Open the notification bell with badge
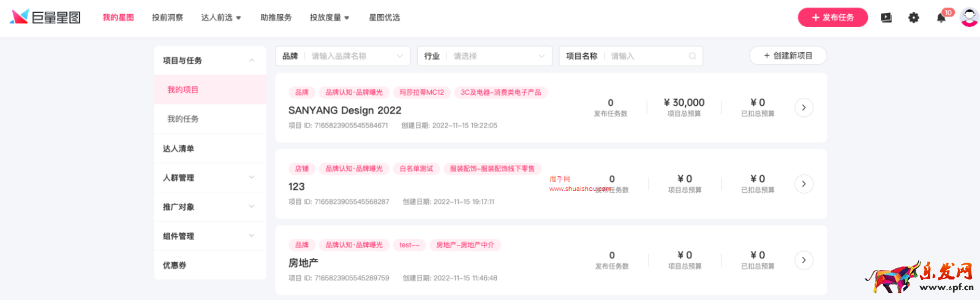Screen dimensions: 980x300 [x=941, y=18]
